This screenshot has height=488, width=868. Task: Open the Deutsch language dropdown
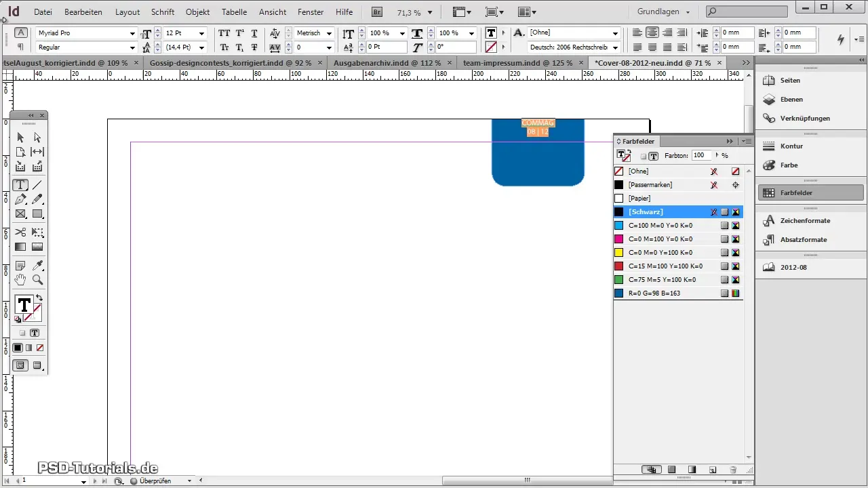coord(615,47)
